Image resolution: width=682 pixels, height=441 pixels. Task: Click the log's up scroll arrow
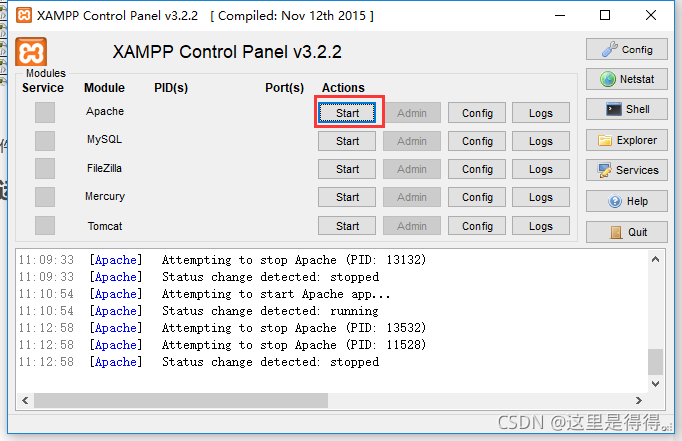(x=655, y=259)
